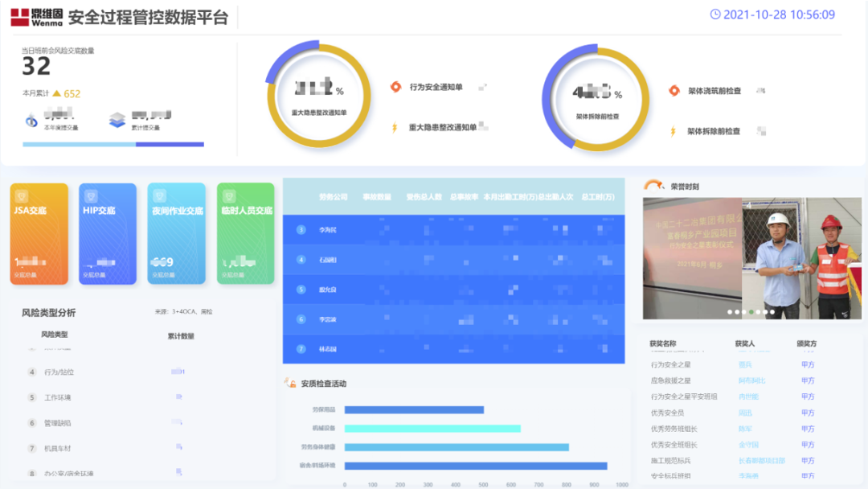The image size is (868, 489).
Task: Click the blue drop icon above 本年度 label
Action: point(31,120)
